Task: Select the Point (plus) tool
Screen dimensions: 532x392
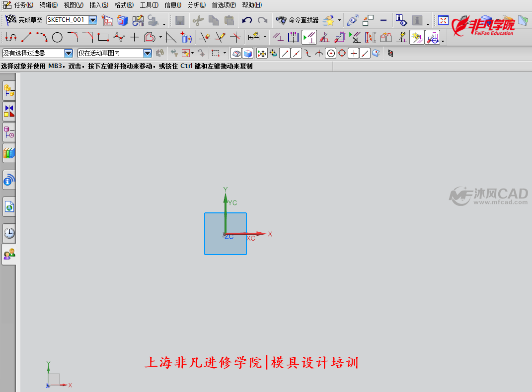Action: point(134,37)
